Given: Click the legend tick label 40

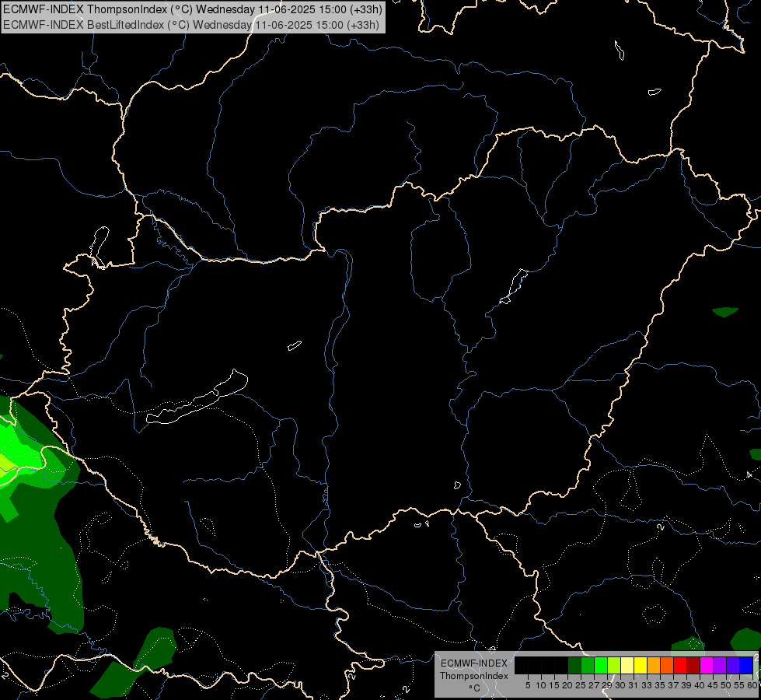Looking at the screenshot, I should [x=700, y=685].
